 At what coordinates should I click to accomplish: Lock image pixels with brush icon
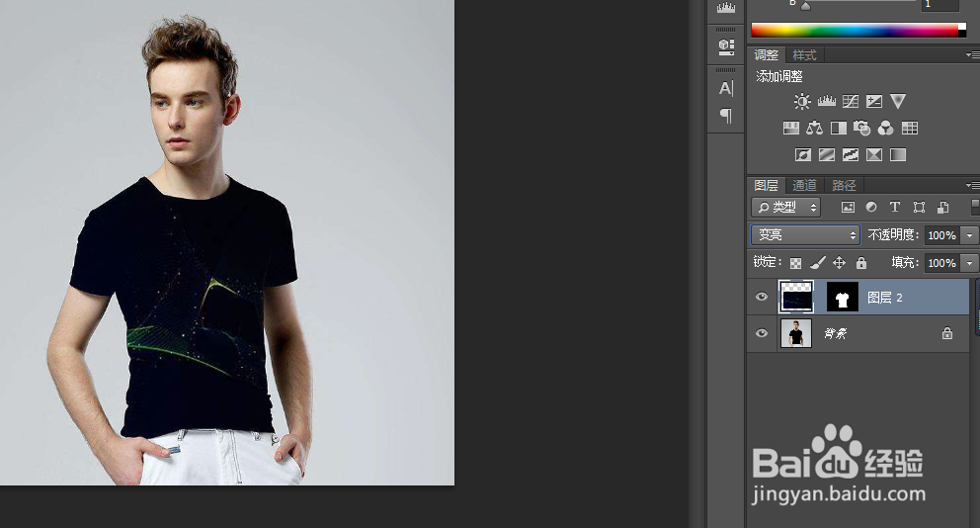coord(818,263)
